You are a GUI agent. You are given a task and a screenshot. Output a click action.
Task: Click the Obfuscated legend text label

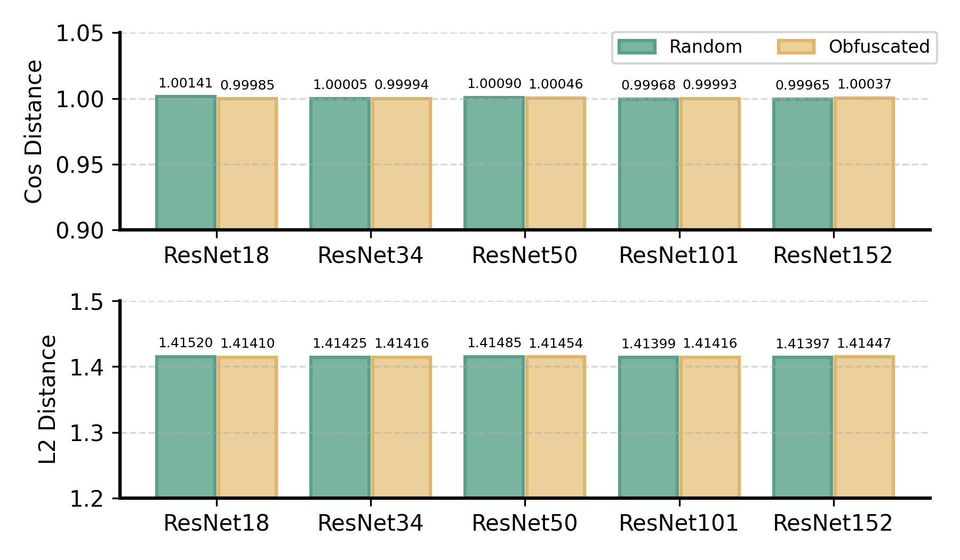[x=879, y=47]
